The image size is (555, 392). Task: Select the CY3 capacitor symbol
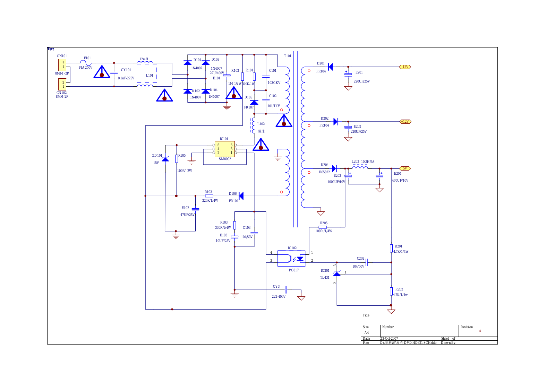coord(286,290)
